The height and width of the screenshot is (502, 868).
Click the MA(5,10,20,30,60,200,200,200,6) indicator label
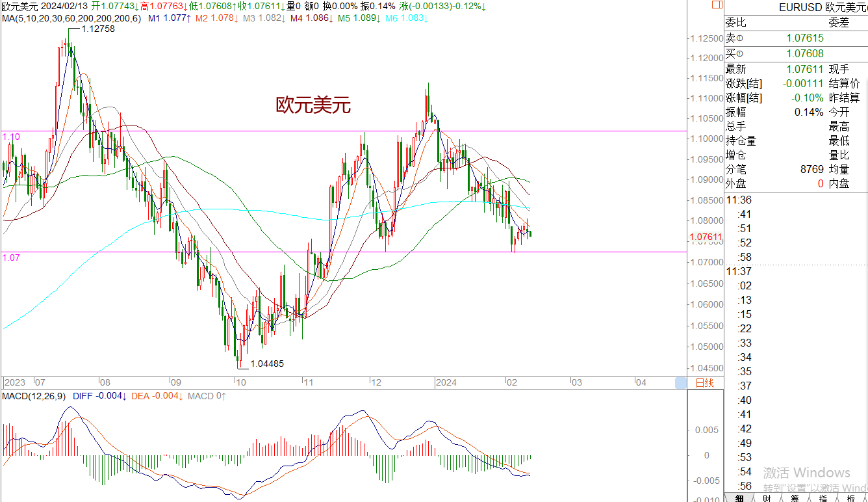71,18
